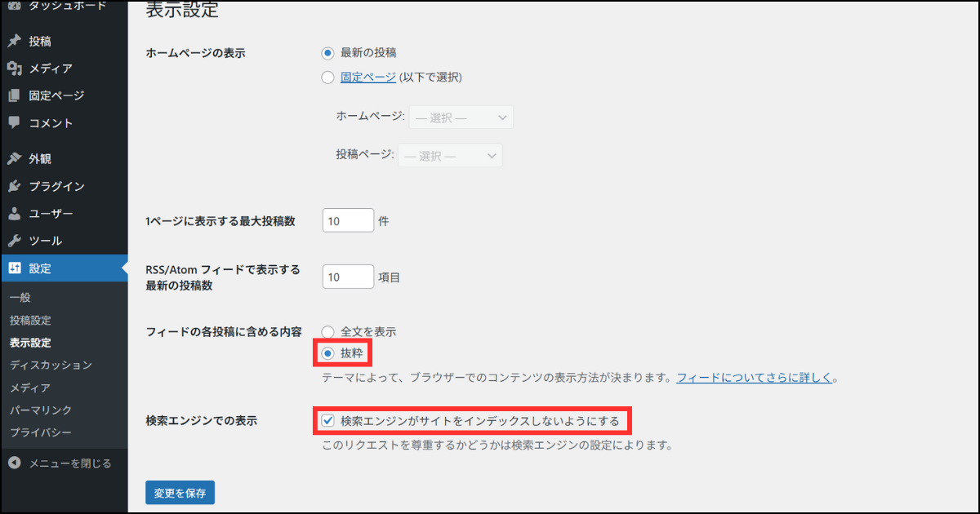This screenshot has height=514, width=980.
Task: Click the このリクエストを尊重するかどうか description text
Action: pyautogui.click(x=497, y=445)
